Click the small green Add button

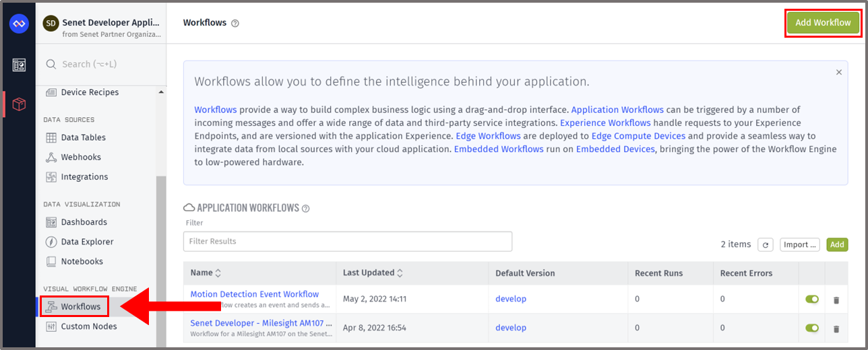pos(837,245)
